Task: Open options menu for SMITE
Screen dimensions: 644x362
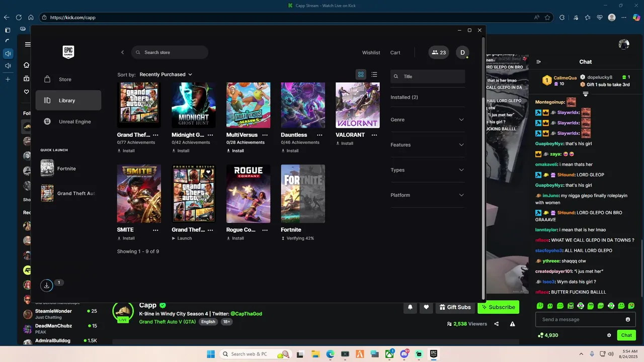Action: coord(155,230)
